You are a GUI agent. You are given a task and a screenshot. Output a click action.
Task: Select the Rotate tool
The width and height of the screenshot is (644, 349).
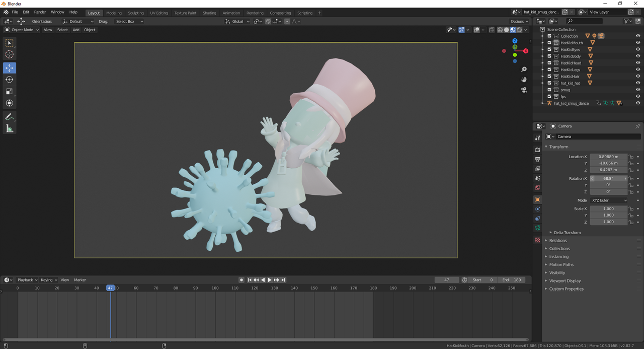10,80
